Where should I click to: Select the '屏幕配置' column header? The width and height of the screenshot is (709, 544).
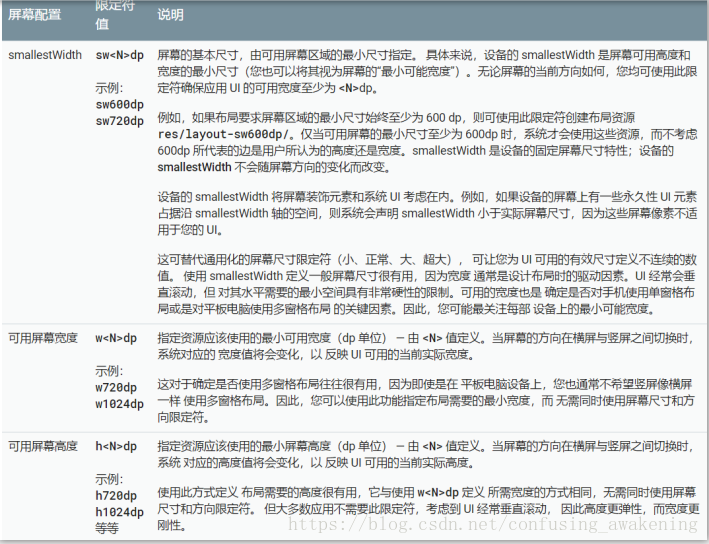pos(34,14)
